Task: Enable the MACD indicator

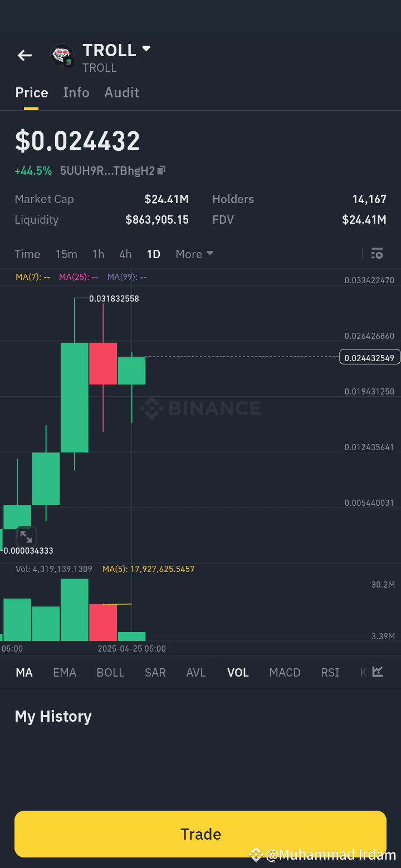Action: pos(285,672)
